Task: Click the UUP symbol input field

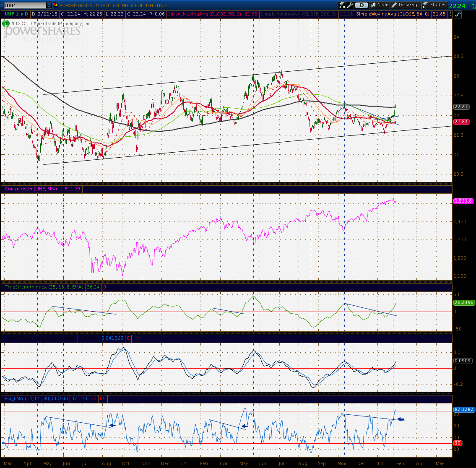Action: click(x=25, y=5)
